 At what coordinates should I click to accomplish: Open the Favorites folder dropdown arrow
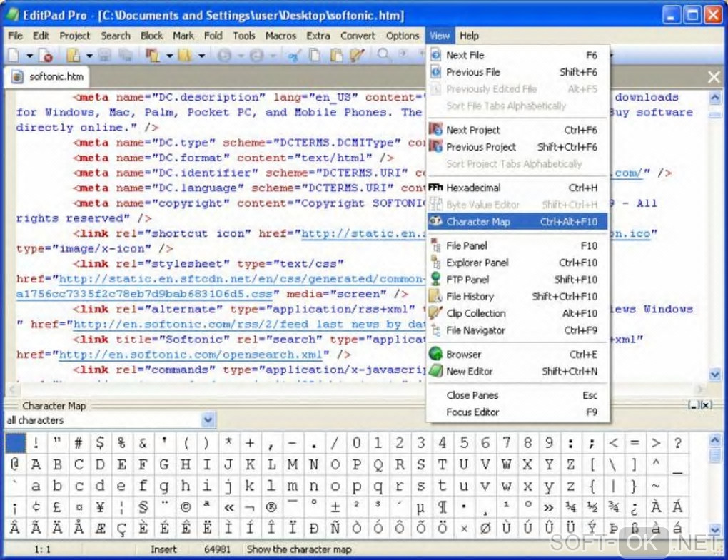pyautogui.click(x=201, y=56)
